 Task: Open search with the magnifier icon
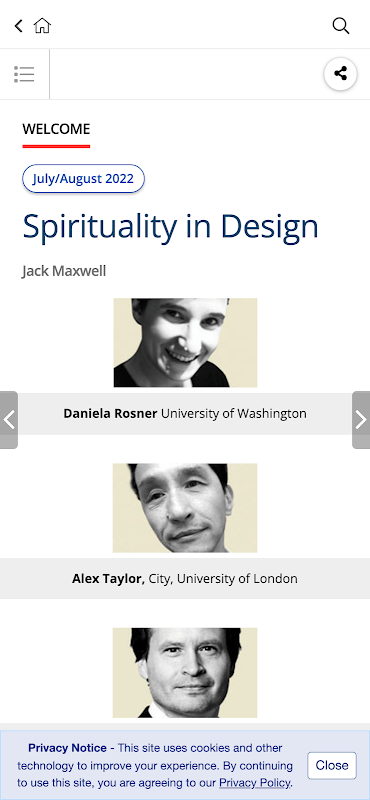[x=340, y=26]
